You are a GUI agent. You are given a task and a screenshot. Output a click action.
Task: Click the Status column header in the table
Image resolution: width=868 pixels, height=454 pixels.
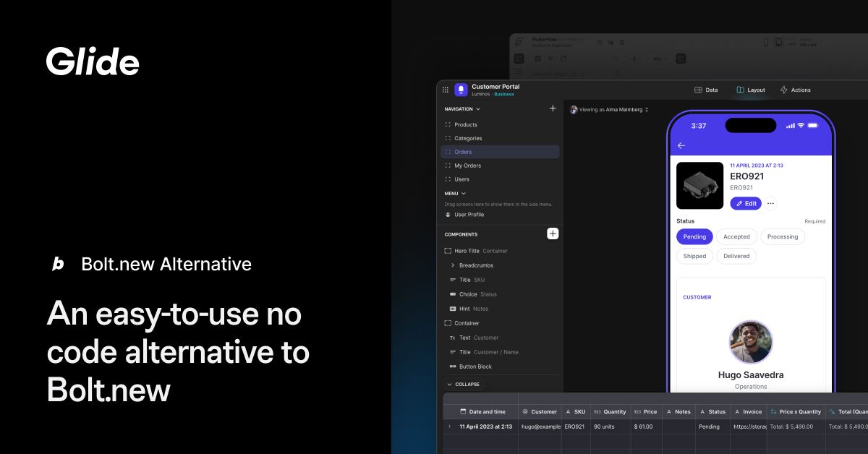(x=712, y=411)
